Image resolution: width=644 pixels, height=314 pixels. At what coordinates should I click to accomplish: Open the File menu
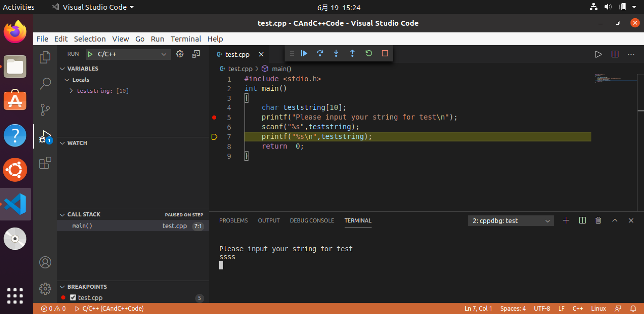[42, 39]
